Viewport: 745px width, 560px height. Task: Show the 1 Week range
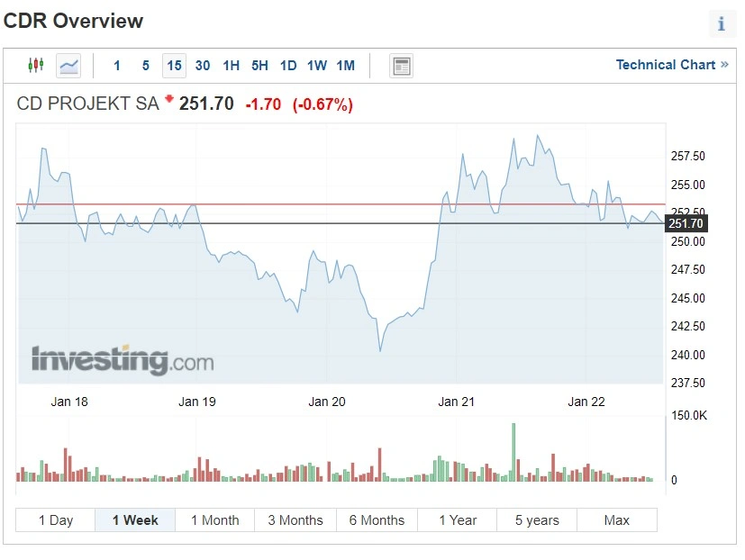(135, 520)
